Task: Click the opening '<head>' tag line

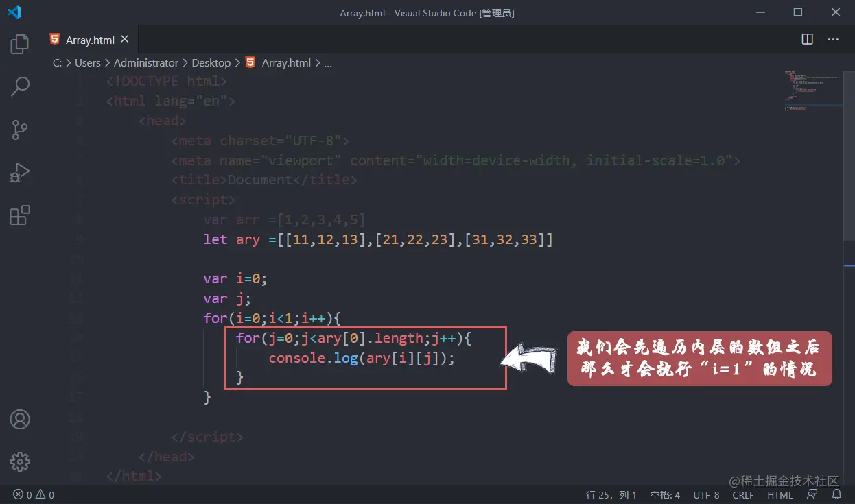Action: (x=163, y=121)
